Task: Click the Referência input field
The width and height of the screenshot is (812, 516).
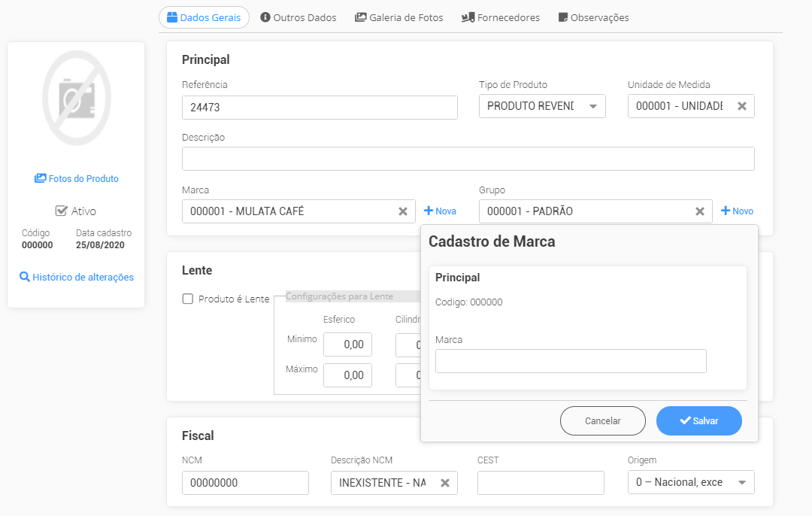Action: point(320,108)
